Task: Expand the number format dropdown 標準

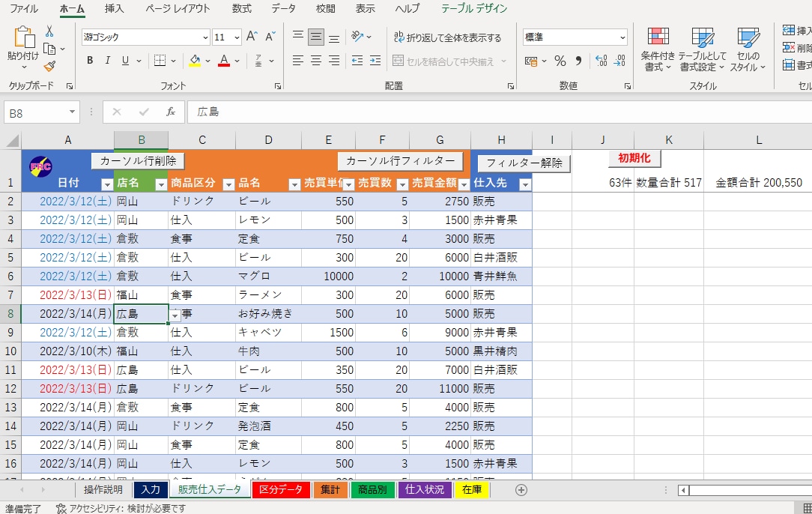Action: click(622, 37)
